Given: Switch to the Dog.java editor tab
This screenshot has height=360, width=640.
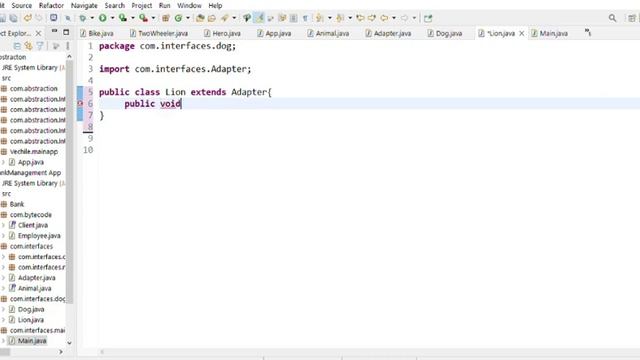Looking at the screenshot, I should pyautogui.click(x=444, y=33).
